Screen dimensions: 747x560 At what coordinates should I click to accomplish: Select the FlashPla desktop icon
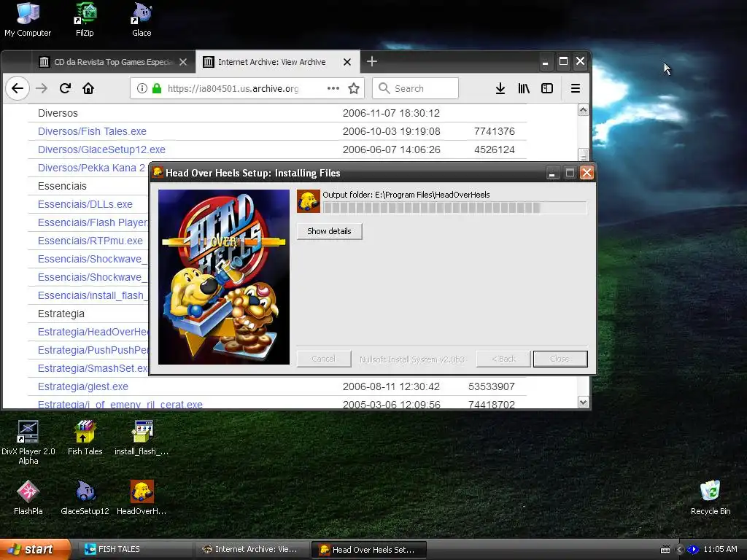pyautogui.click(x=28, y=497)
